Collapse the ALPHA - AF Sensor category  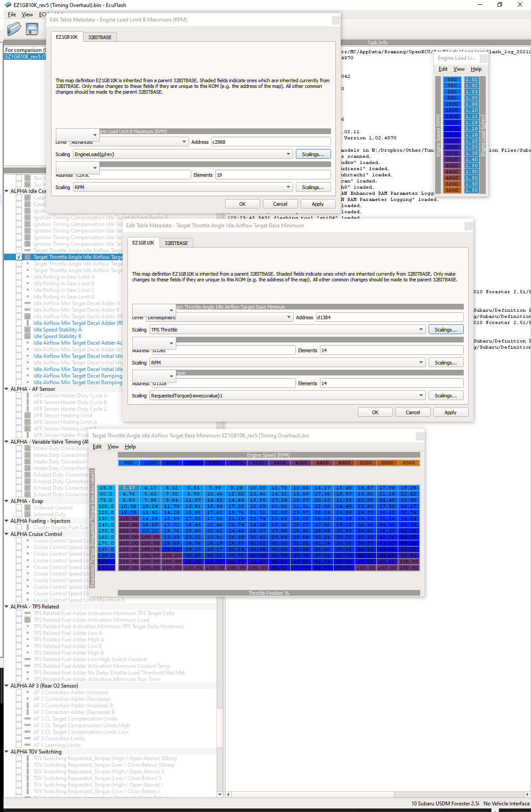click(x=7, y=389)
